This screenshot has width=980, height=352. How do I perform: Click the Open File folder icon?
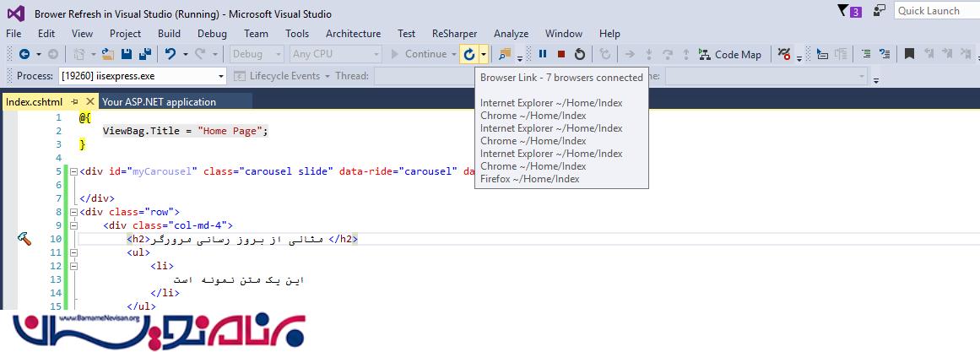(107, 54)
